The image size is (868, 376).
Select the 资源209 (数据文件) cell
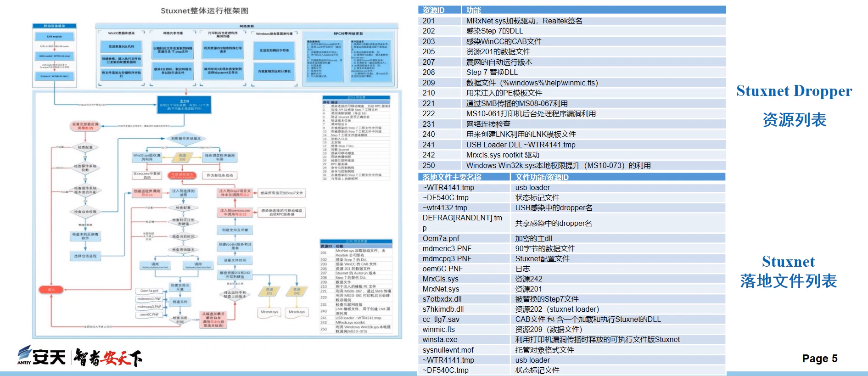(618, 329)
